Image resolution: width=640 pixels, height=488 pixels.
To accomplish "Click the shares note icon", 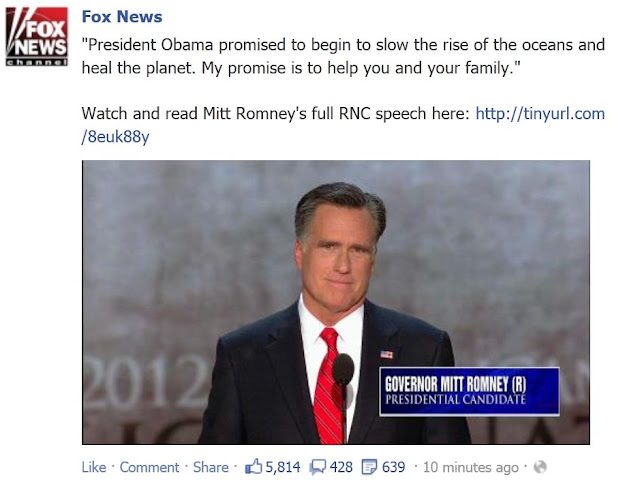I will tap(369, 467).
